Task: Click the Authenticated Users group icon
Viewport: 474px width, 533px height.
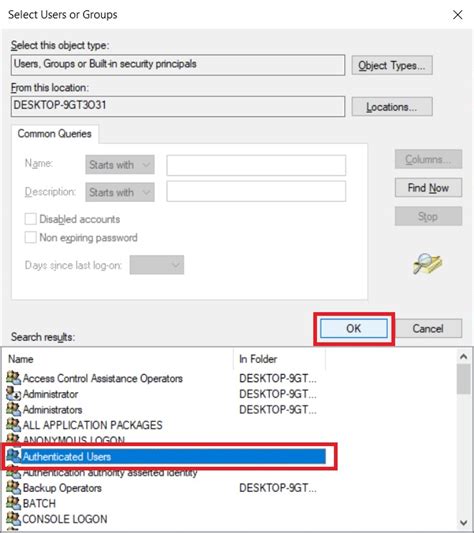Action: (x=14, y=456)
